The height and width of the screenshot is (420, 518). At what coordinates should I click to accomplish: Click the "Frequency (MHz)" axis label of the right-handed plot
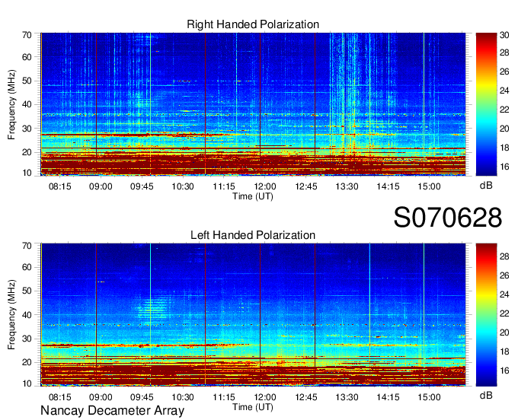(11, 104)
